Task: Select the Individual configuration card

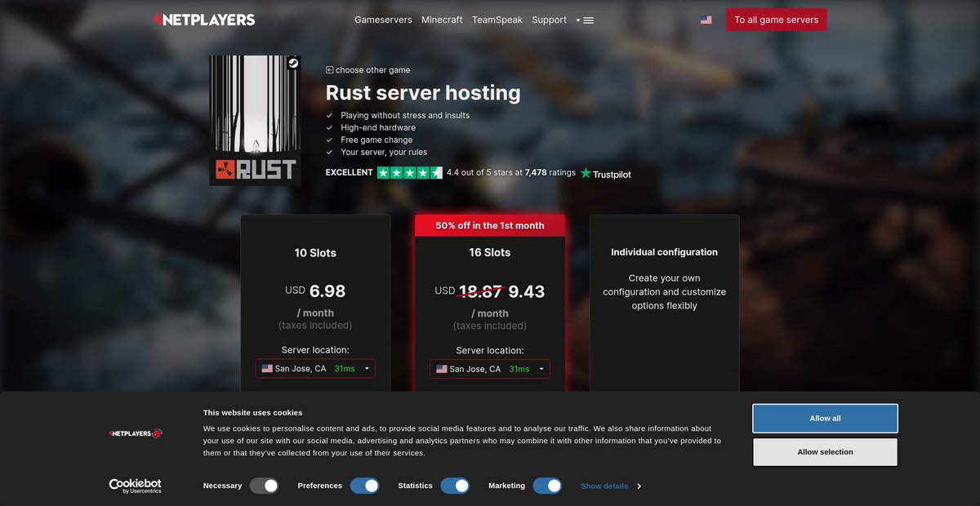Action: click(664, 304)
